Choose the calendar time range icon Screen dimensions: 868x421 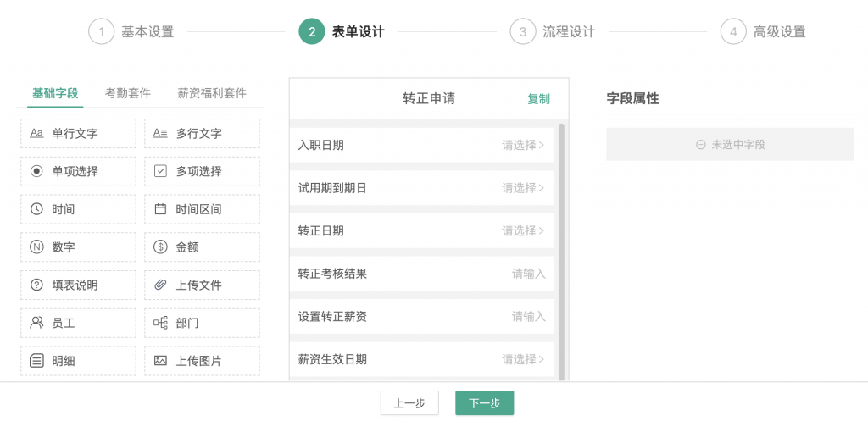click(160, 209)
